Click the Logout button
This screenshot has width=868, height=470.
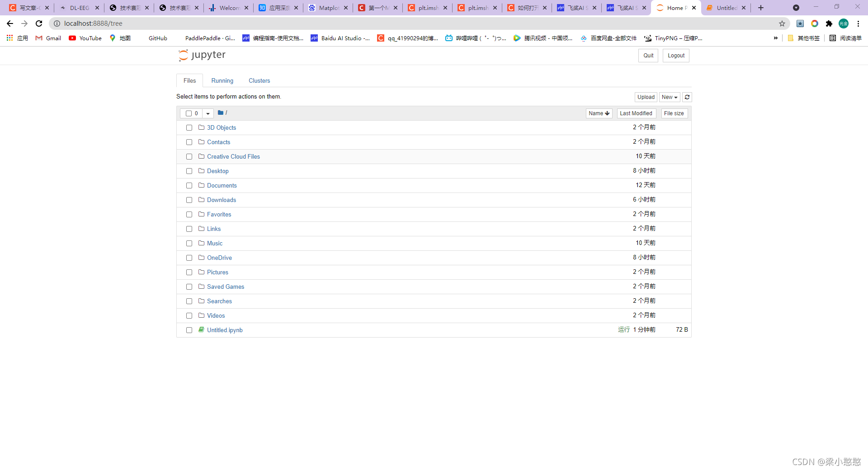(x=676, y=56)
